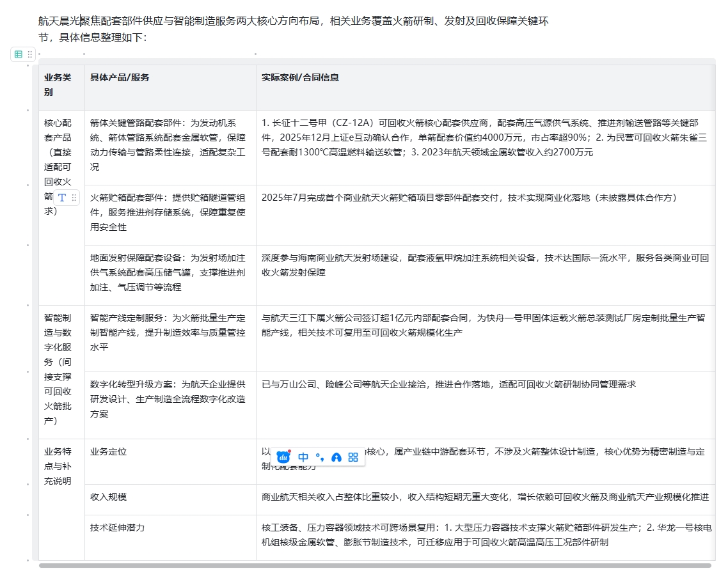728x571 pixels.
Task: Click the cell starting 地面发射保障配套设备
Action: (170, 275)
